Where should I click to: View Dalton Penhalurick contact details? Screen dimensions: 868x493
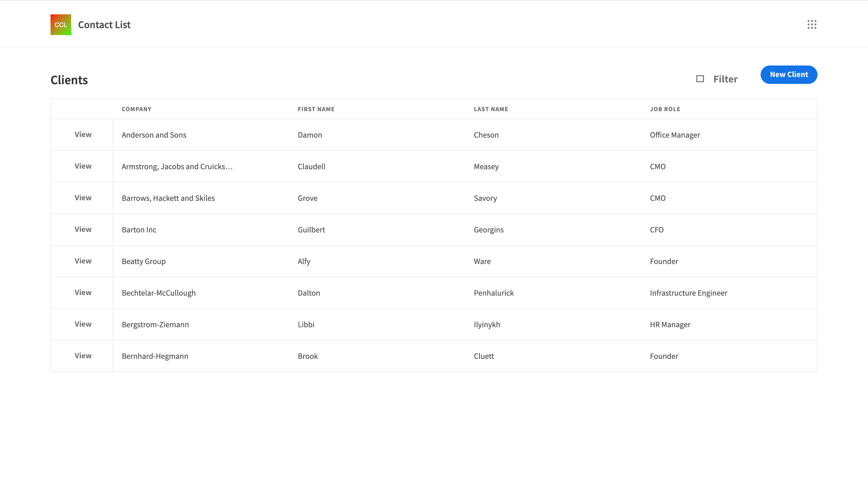(82, 292)
